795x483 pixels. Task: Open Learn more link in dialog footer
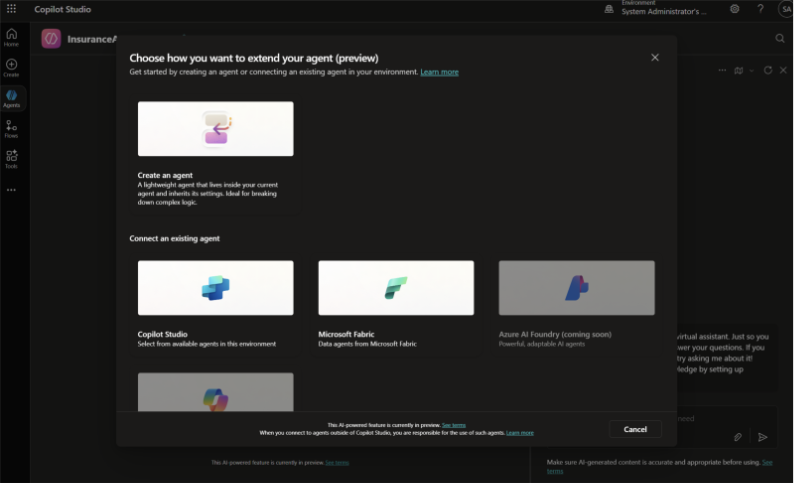[520, 433]
